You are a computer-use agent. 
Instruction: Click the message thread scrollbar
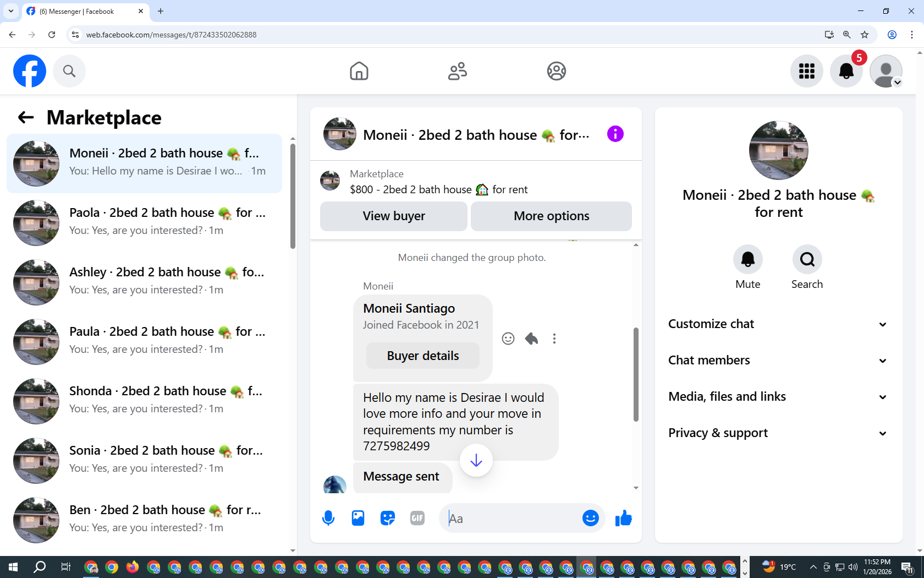pyautogui.click(x=636, y=374)
